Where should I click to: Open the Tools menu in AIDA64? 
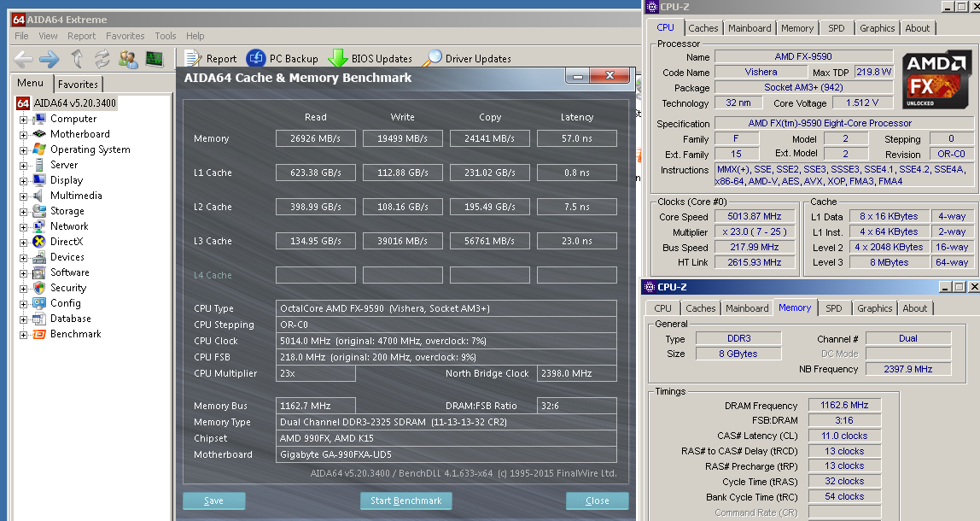[166, 36]
